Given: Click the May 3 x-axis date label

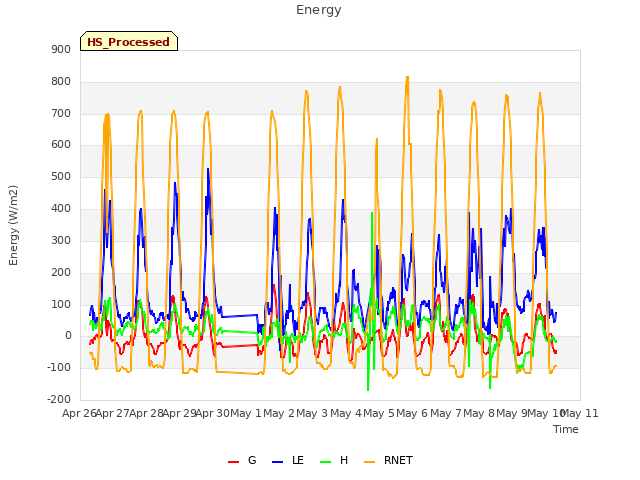Looking at the screenshot, I should (312, 413).
